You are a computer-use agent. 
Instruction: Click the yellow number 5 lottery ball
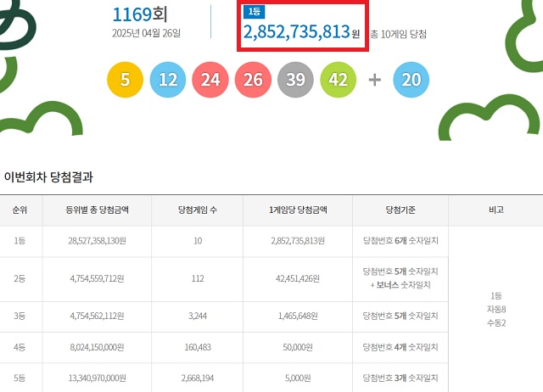[125, 81]
